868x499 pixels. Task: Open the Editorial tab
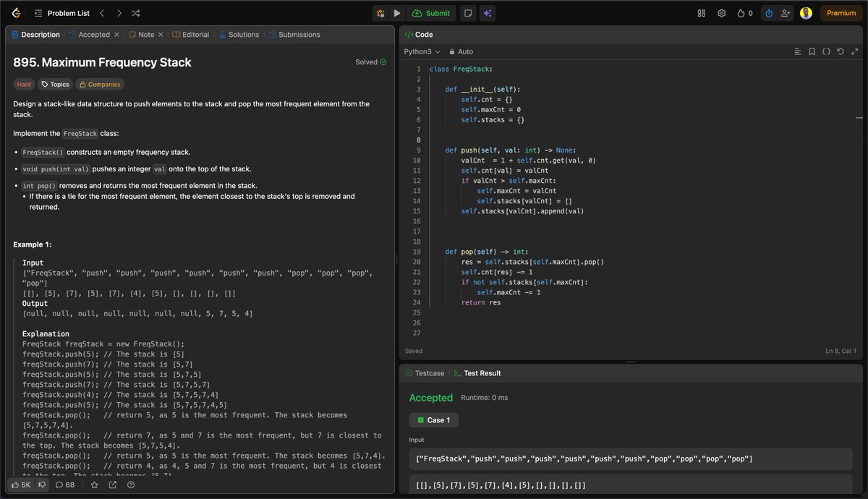[190, 34]
